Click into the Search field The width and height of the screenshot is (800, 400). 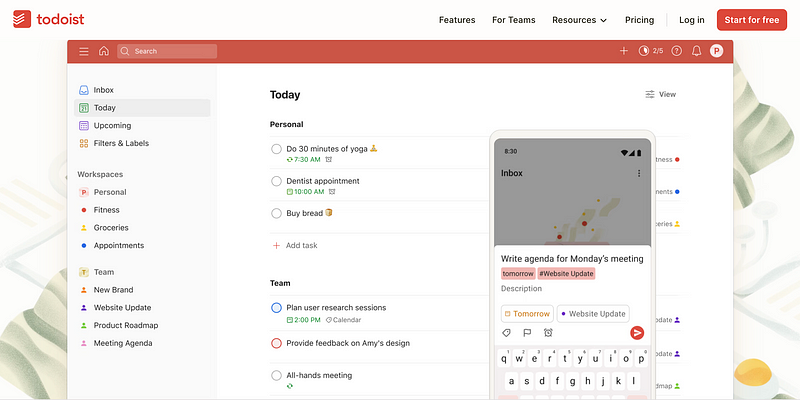click(167, 51)
